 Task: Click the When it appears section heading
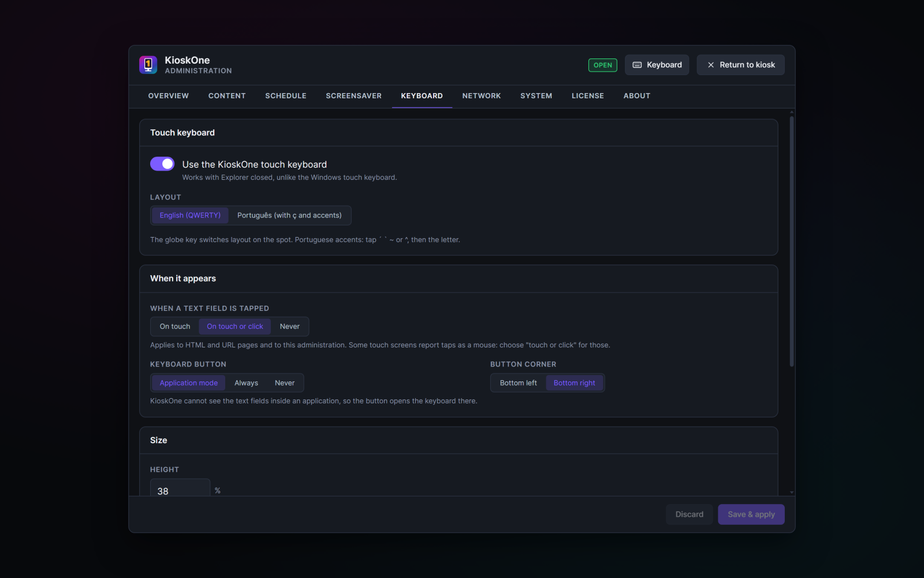pyautogui.click(x=183, y=278)
